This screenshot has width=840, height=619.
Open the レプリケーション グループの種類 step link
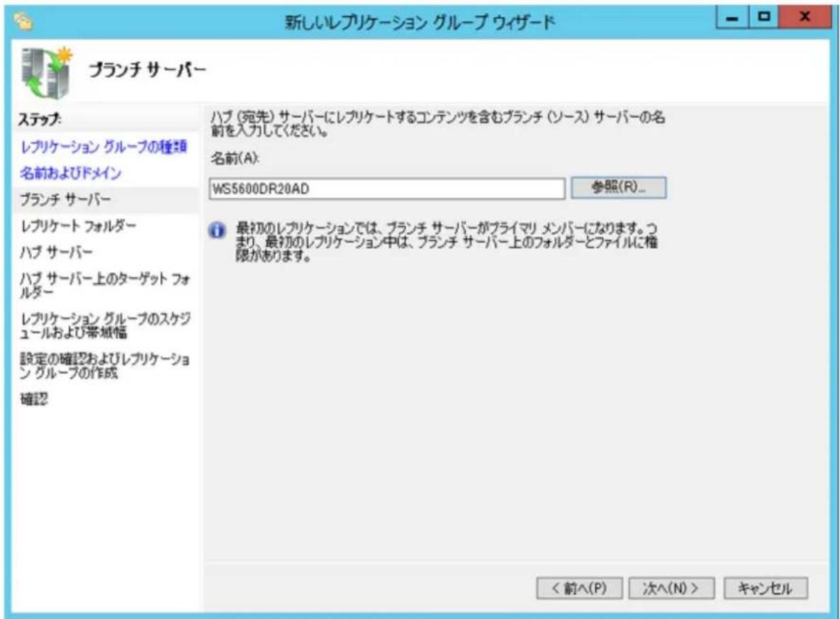[103, 146]
